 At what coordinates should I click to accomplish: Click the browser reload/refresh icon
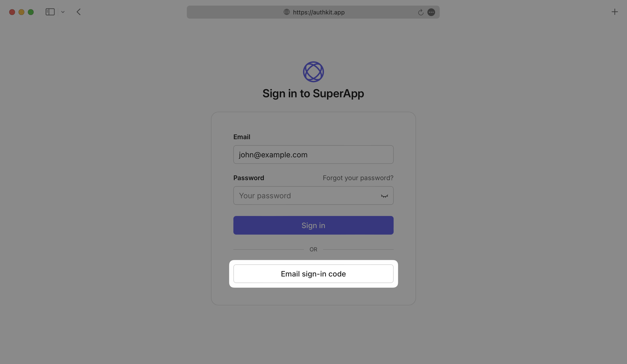(x=421, y=12)
